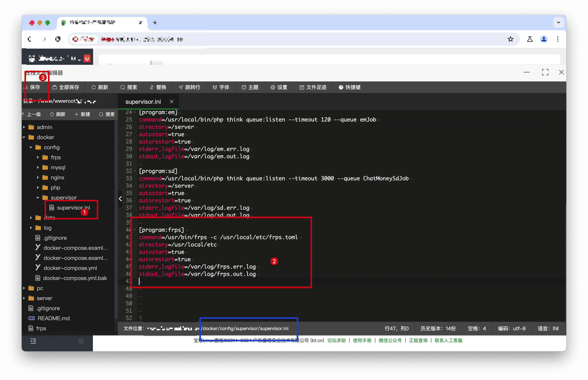Click the 历史版本 14份 status entry
Viewport: 588px width, 380px height.
[438, 328]
